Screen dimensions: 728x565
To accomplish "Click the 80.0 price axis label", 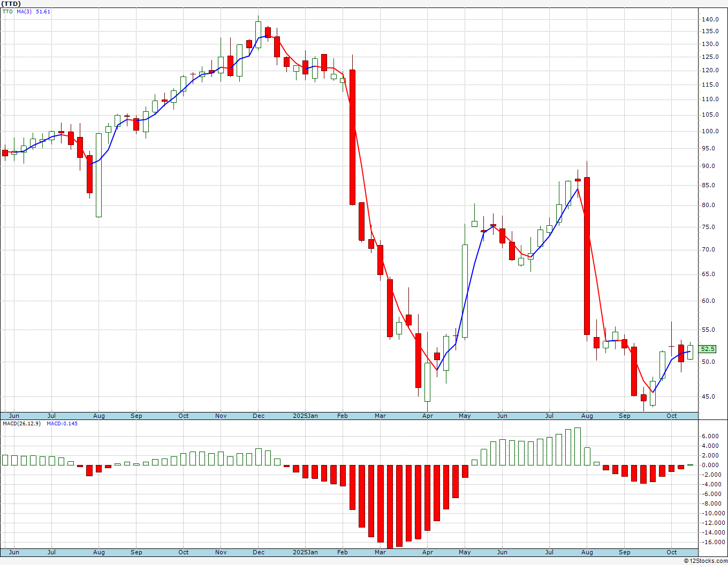I will point(709,205).
